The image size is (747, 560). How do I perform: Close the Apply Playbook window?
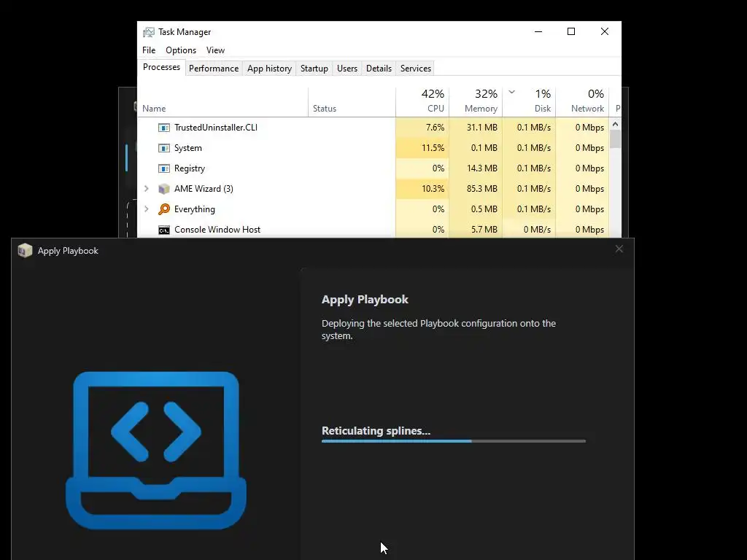point(619,249)
